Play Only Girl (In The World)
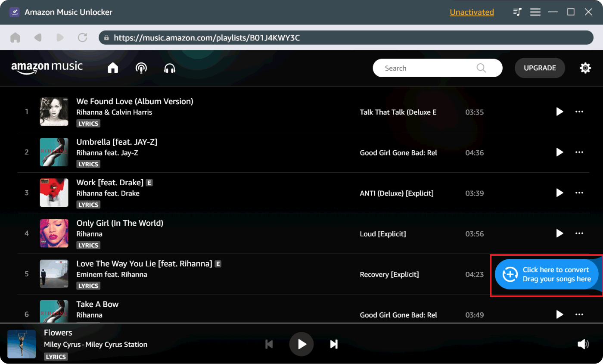 click(559, 233)
